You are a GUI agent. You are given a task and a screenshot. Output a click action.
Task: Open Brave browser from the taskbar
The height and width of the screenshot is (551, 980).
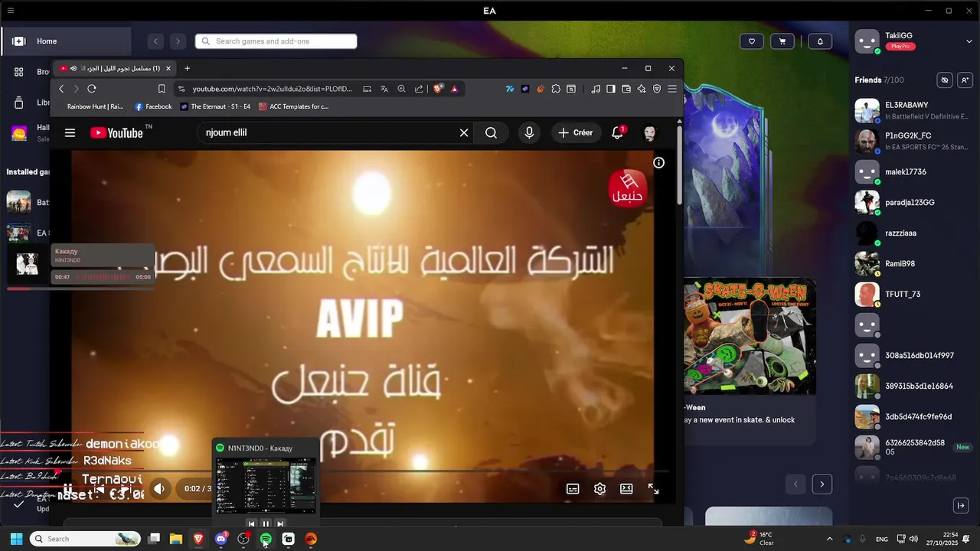(199, 539)
